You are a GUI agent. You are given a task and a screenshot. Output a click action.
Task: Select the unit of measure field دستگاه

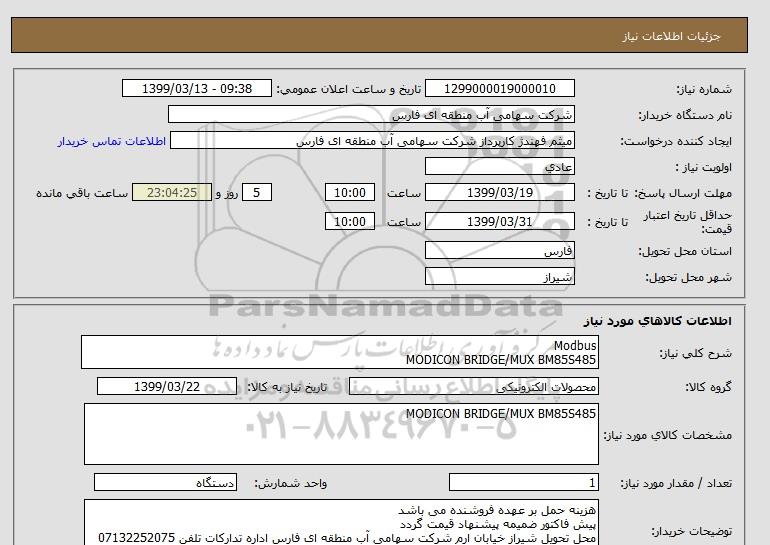click(165, 483)
